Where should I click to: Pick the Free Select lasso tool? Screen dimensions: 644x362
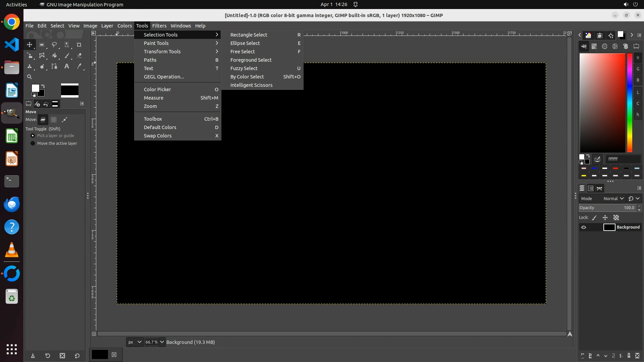54,45
